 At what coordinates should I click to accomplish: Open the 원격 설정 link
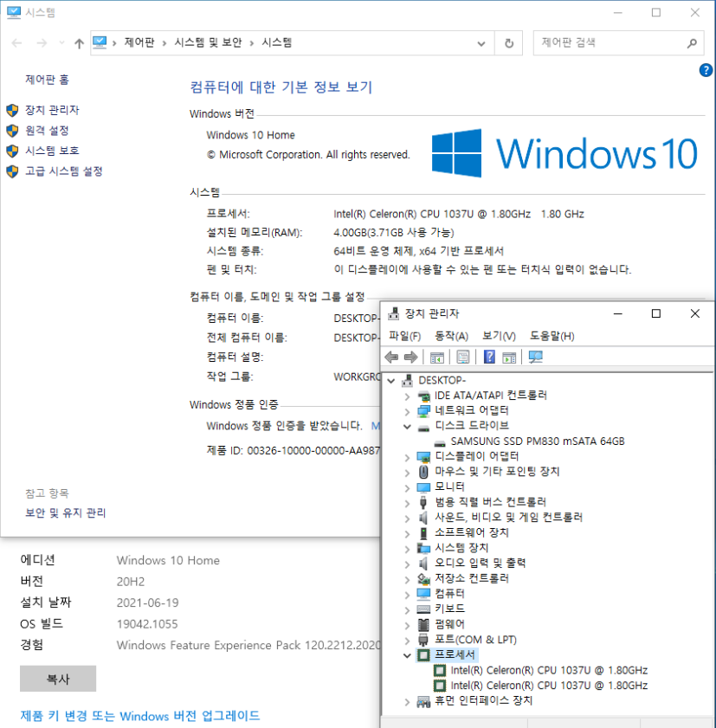47,131
